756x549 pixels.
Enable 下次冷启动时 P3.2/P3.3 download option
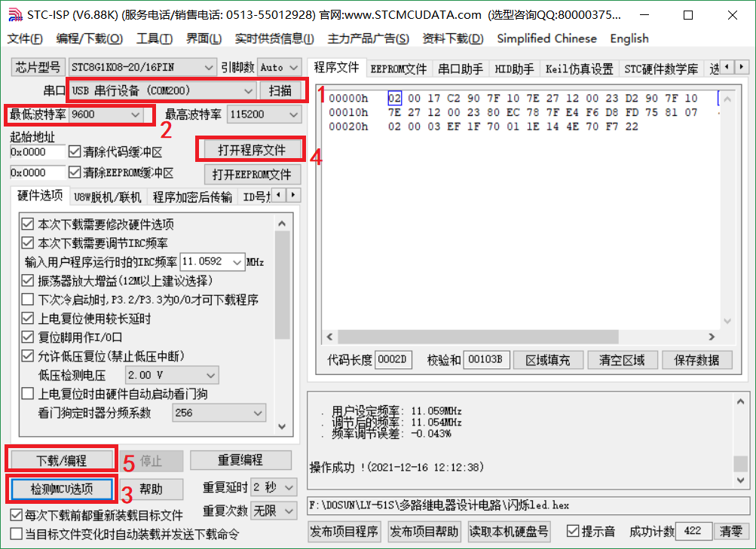pyautogui.click(x=27, y=300)
